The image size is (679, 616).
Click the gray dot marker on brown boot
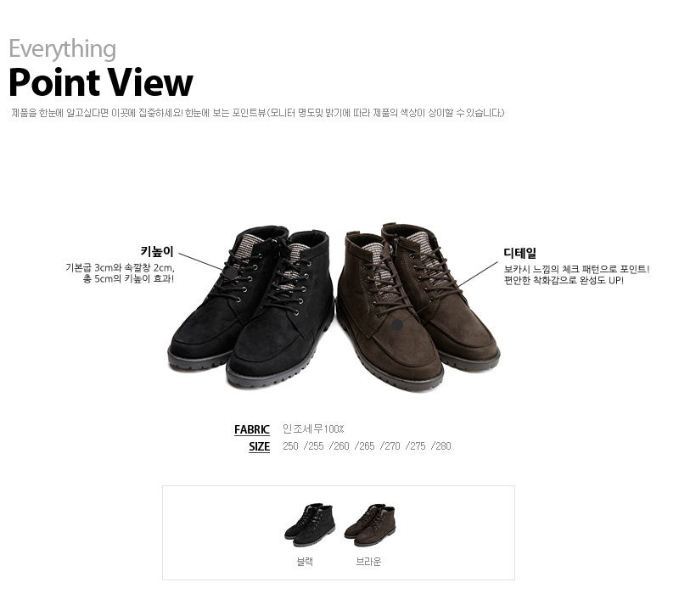tap(397, 325)
